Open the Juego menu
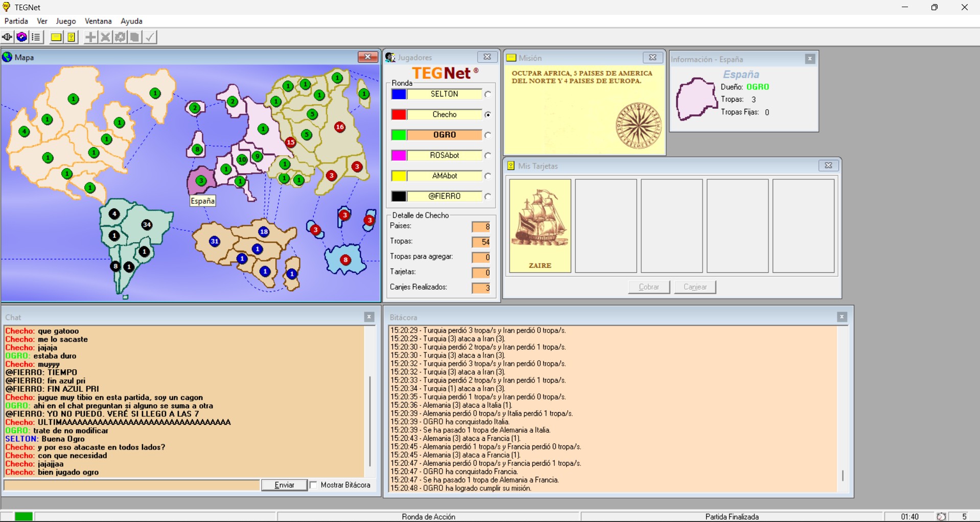 (x=66, y=21)
